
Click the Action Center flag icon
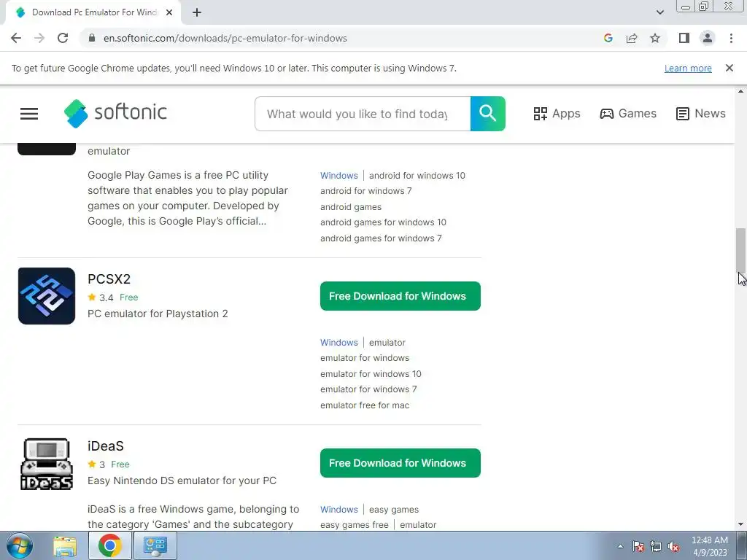pyautogui.click(x=638, y=546)
